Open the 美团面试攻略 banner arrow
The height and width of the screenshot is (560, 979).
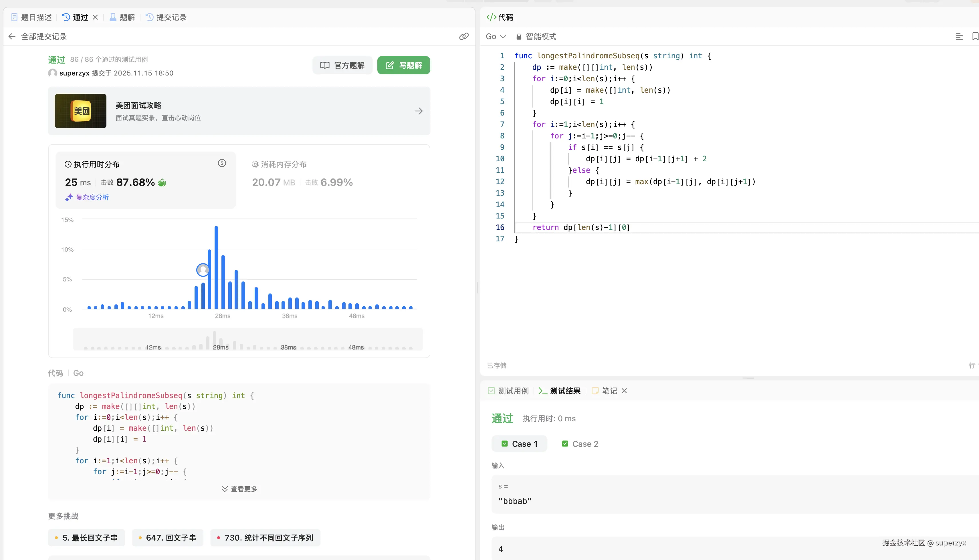pos(419,111)
